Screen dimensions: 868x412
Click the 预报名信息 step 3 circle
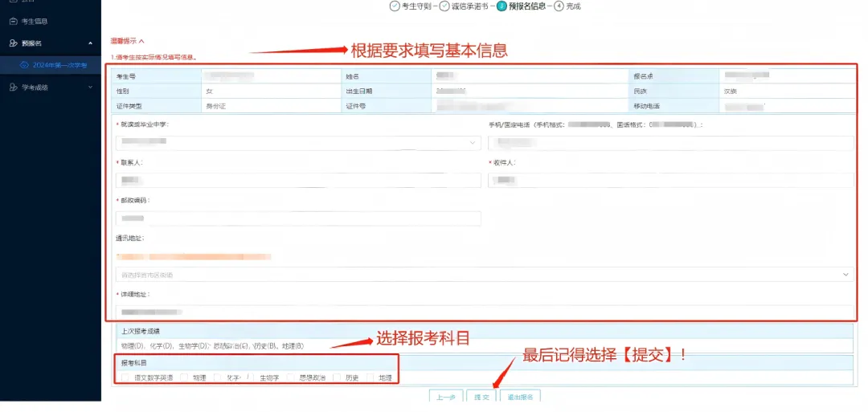(502, 6)
